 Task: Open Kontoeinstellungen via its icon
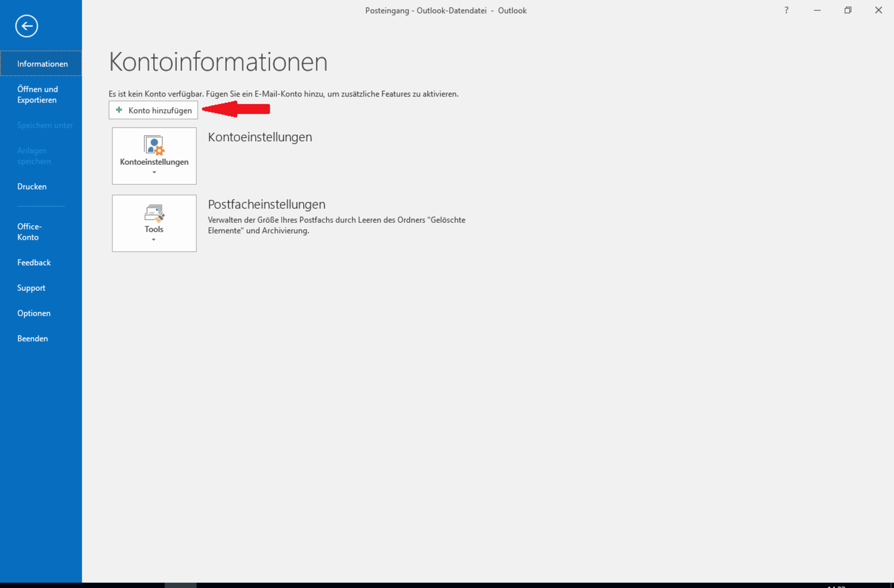153,146
